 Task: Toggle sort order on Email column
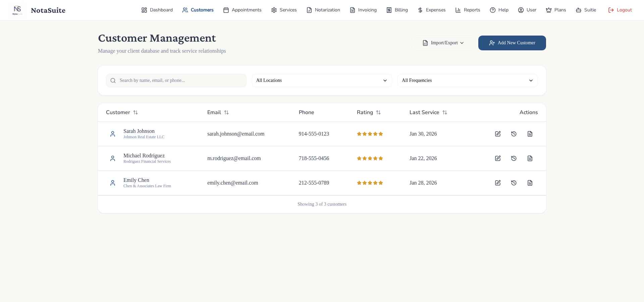click(226, 112)
